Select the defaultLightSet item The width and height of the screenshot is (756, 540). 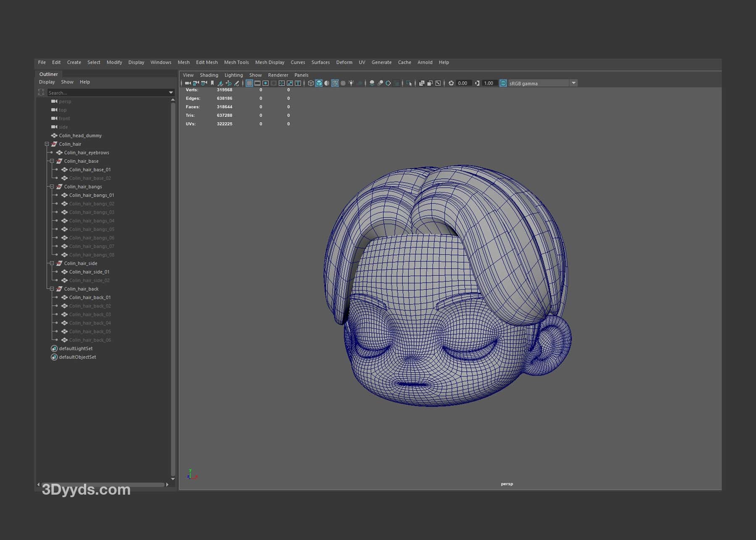(x=76, y=349)
